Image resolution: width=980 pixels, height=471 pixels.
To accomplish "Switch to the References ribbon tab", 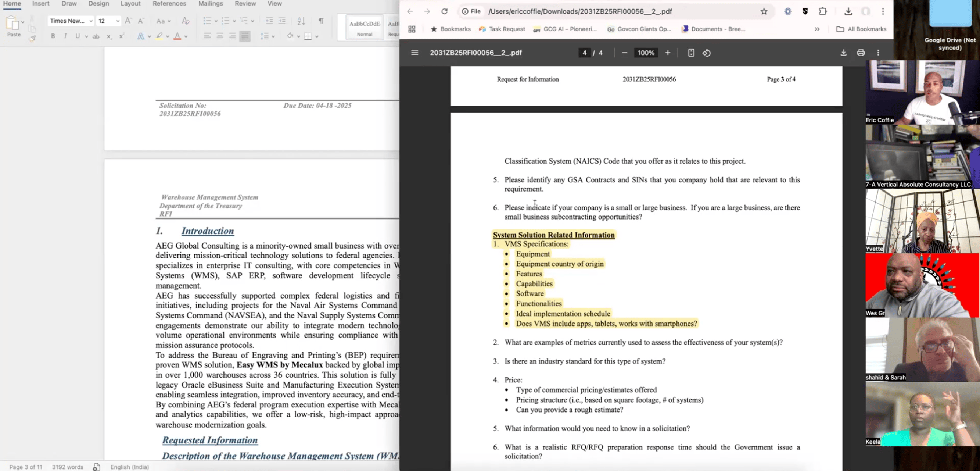I will [x=169, y=4].
